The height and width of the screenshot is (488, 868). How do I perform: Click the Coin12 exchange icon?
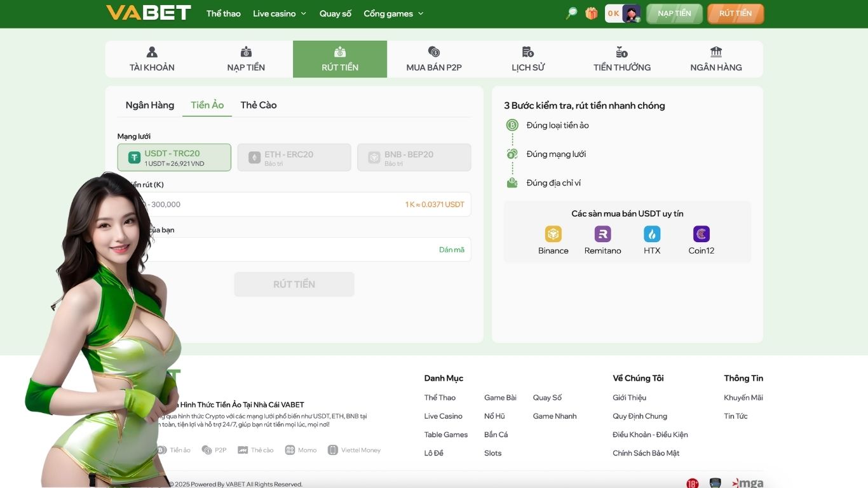pos(701,234)
